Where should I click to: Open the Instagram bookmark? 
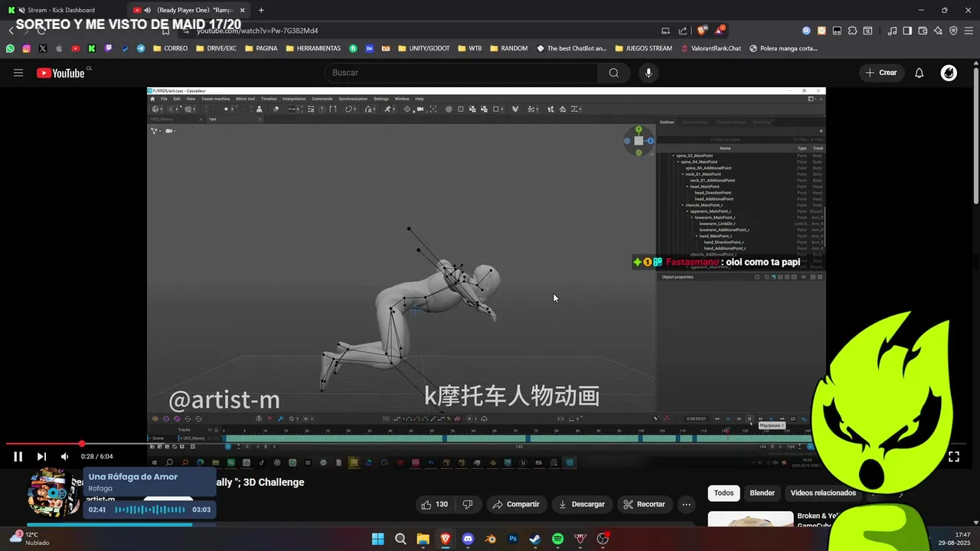[x=26, y=48]
